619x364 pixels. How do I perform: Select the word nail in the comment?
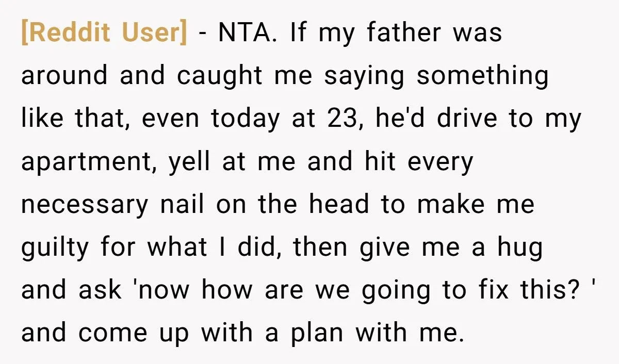point(182,205)
